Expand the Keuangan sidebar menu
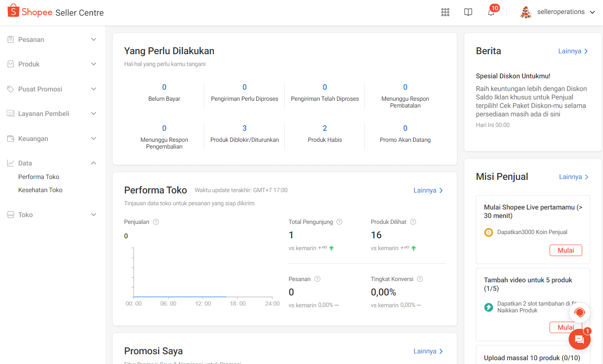 [94, 138]
